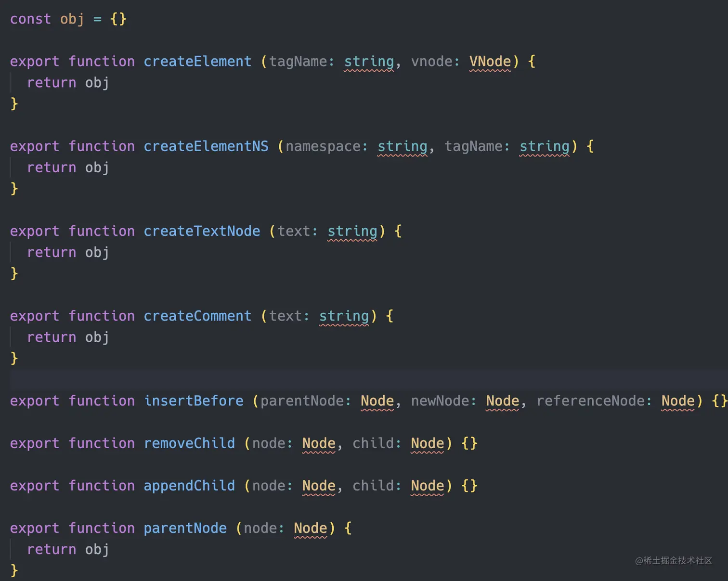
Task: Click the parentNode function name
Action: tap(185, 528)
